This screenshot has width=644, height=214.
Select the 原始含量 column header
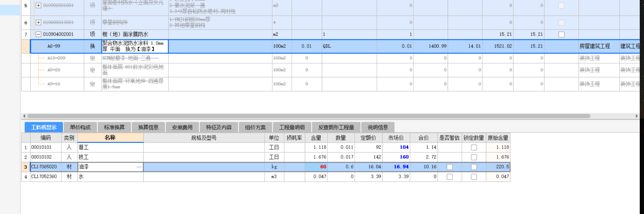click(498, 138)
